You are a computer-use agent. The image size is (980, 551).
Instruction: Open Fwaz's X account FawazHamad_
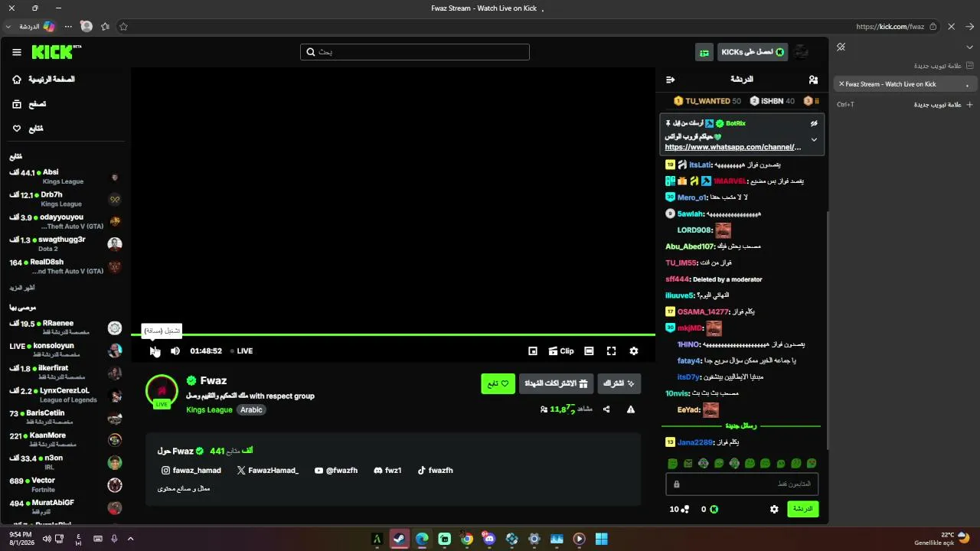pyautogui.click(x=268, y=471)
